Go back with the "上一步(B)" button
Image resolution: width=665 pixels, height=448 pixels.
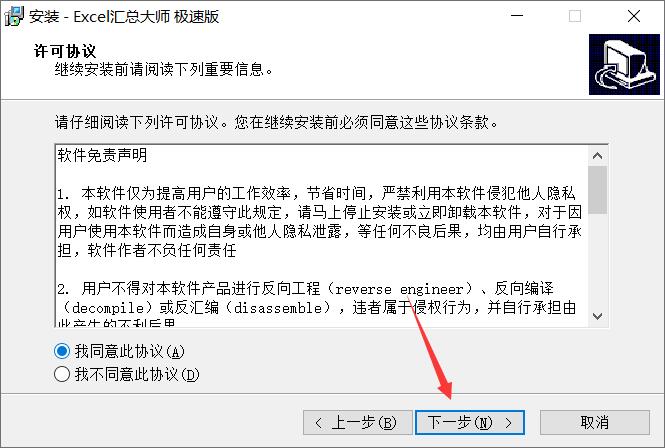pos(358,422)
